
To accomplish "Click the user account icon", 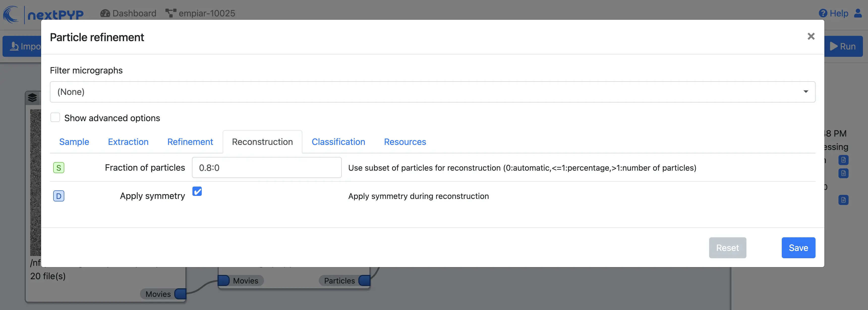I will point(858,13).
